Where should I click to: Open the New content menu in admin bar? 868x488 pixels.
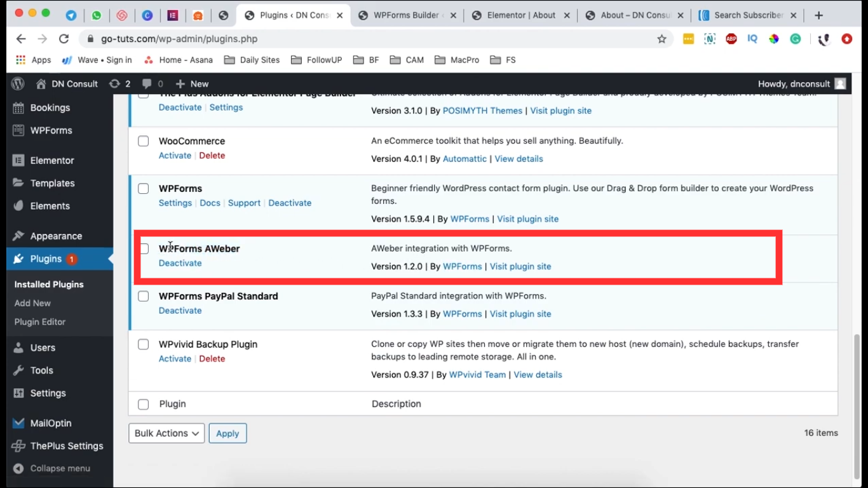192,84
